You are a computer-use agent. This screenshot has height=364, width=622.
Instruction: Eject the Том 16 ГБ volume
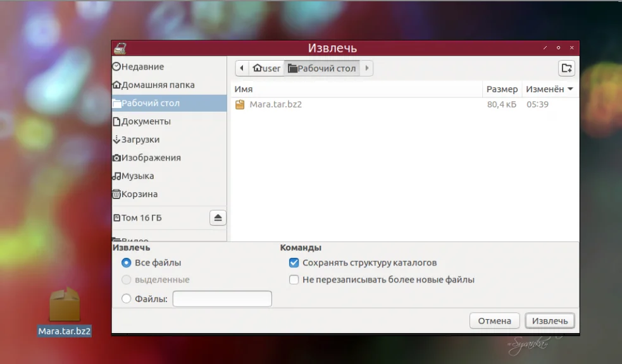pyautogui.click(x=218, y=218)
